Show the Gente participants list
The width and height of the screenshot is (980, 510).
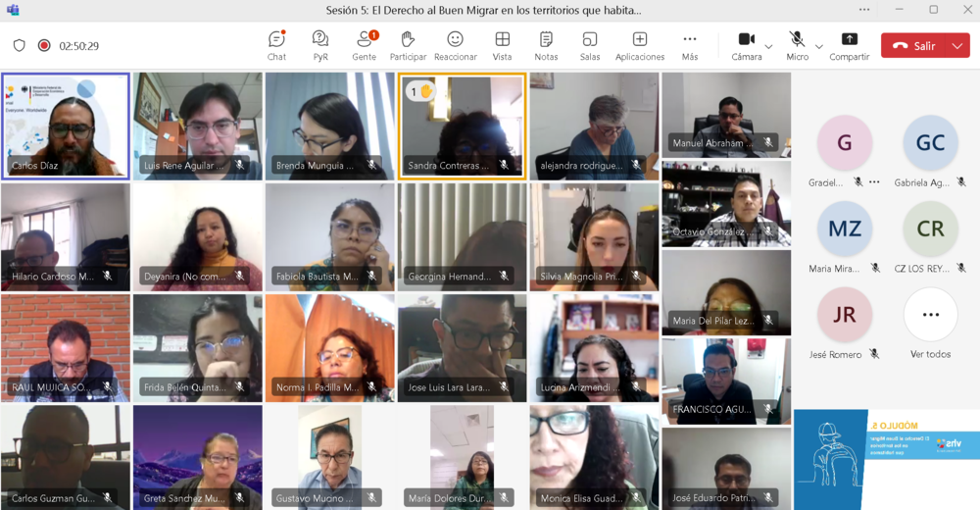click(x=365, y=45)
